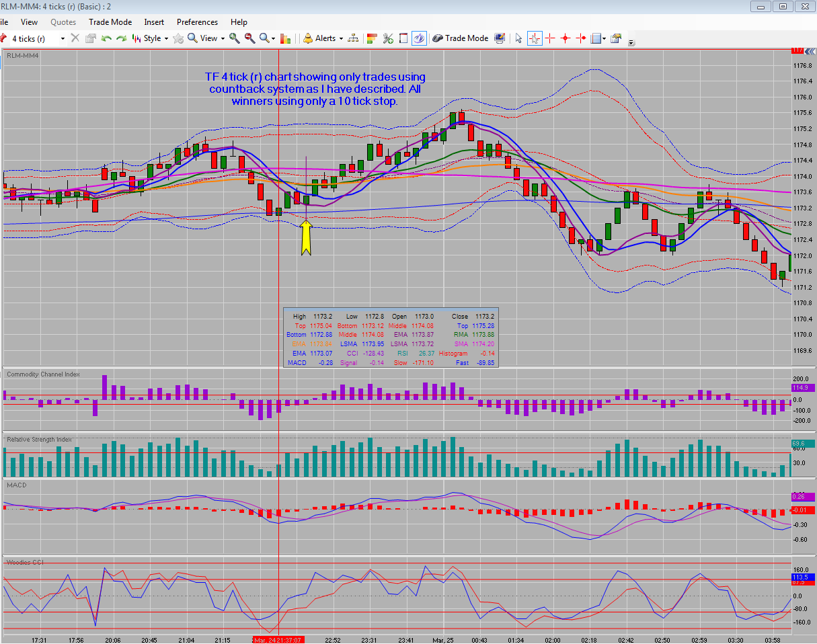Click the scissors percent icon in toolbar
The height and width of the screenshot is (644, 817).
[388, 38]
